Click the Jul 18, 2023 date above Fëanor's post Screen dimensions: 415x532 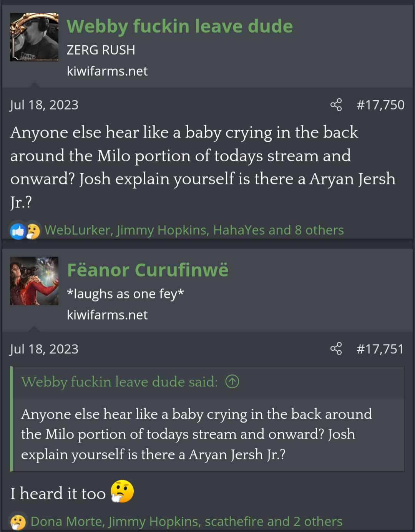click(x=44, y=349)
